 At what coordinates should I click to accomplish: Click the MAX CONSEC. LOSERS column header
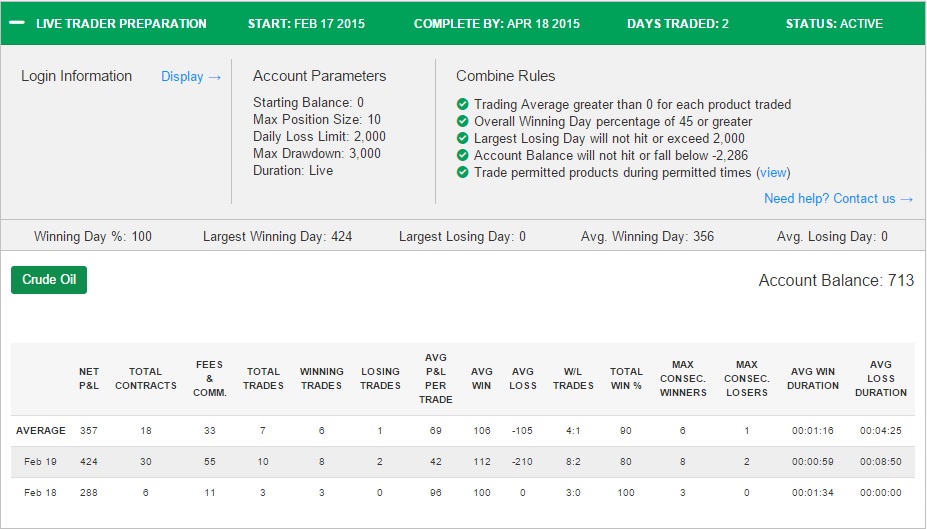point(747,379)
